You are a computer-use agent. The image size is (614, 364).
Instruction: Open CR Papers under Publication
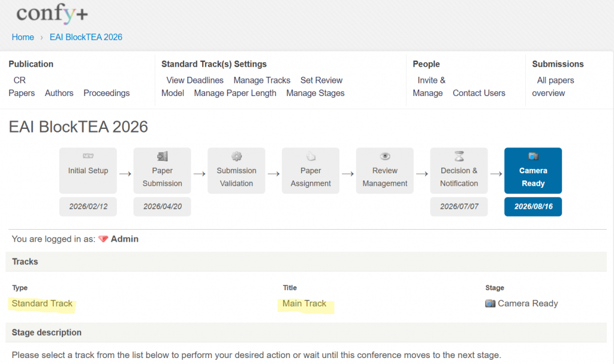(x=22, y=86)
